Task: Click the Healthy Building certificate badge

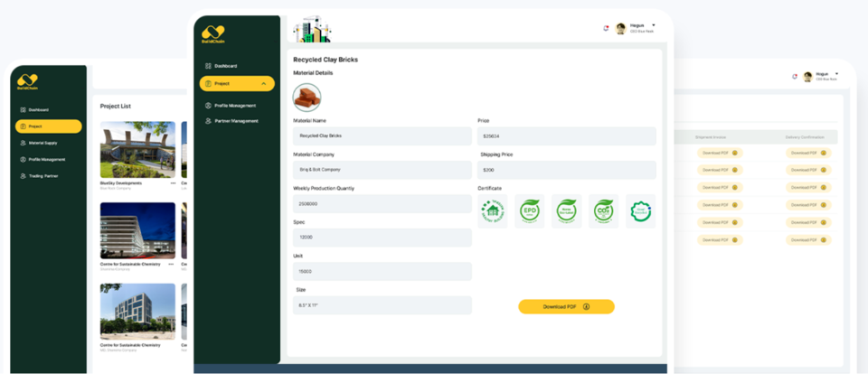Action: (493, 211)
